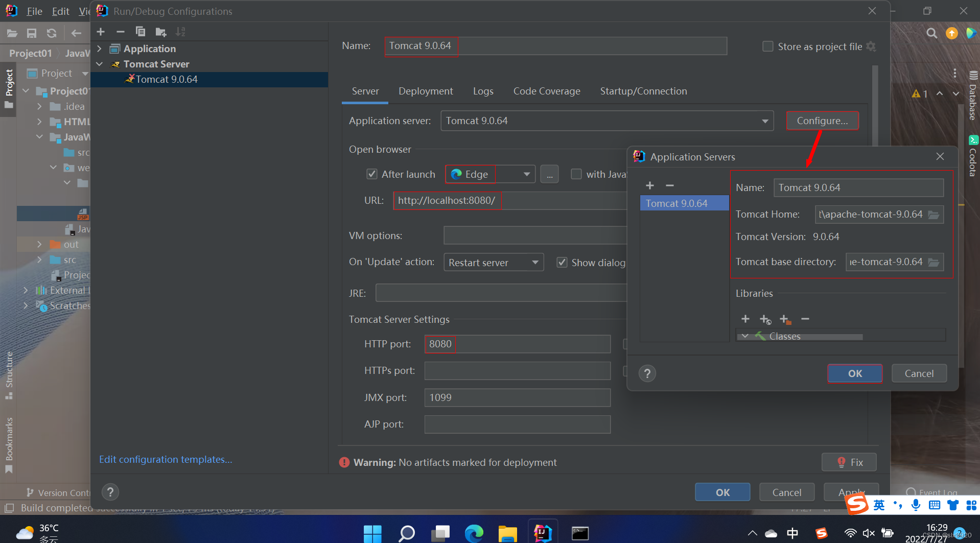Viewport: 980px width, 543px height.
Task: Click the Open folder toolbar icon in IDE
Action: coord(12,33)
